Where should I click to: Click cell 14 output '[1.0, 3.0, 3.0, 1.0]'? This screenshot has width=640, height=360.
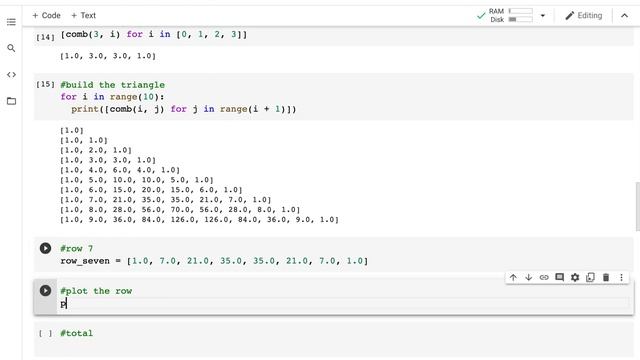tap(108, 56)
